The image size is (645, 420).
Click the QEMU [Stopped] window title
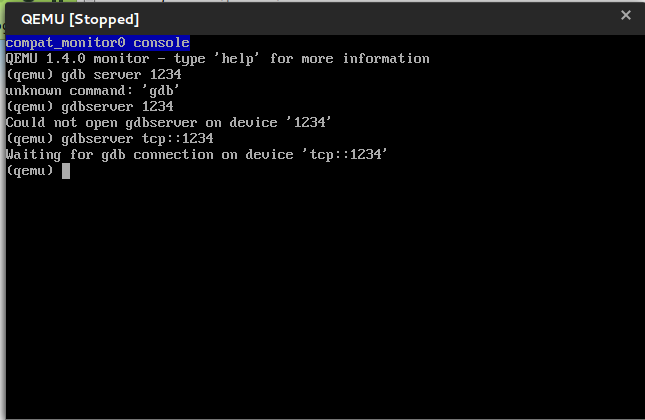tap(80, 19)
